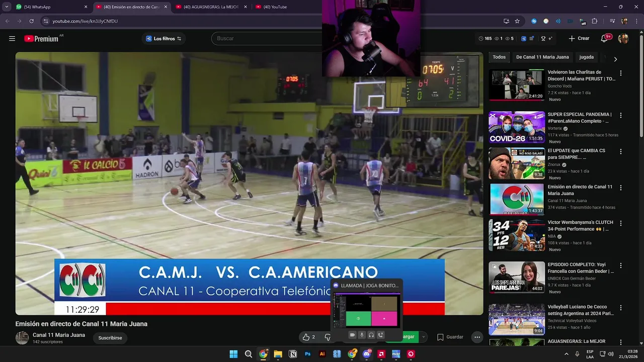Select the Todos filter chip
Image resolution: width=644 pixels, height=362 pixels.
[499, 57]
